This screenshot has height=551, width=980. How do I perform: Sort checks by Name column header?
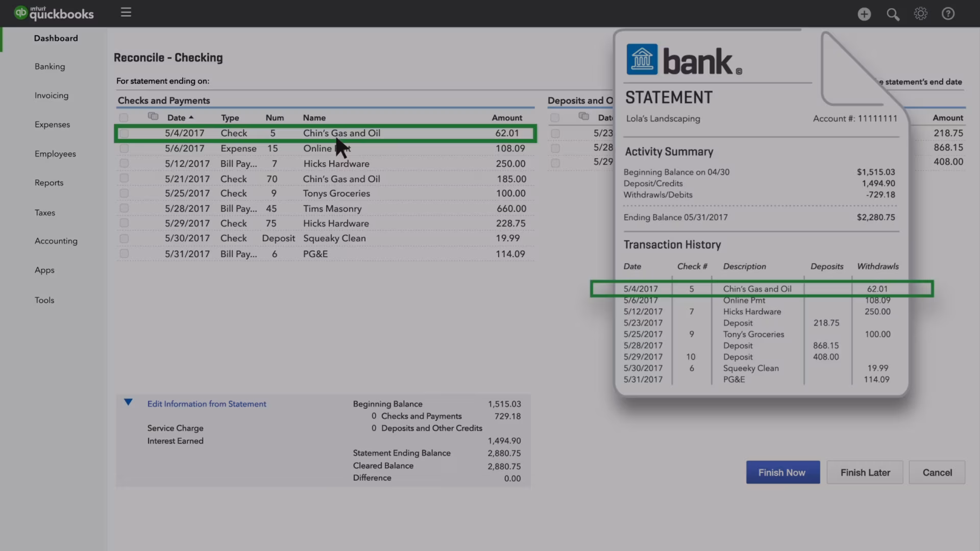314,118
